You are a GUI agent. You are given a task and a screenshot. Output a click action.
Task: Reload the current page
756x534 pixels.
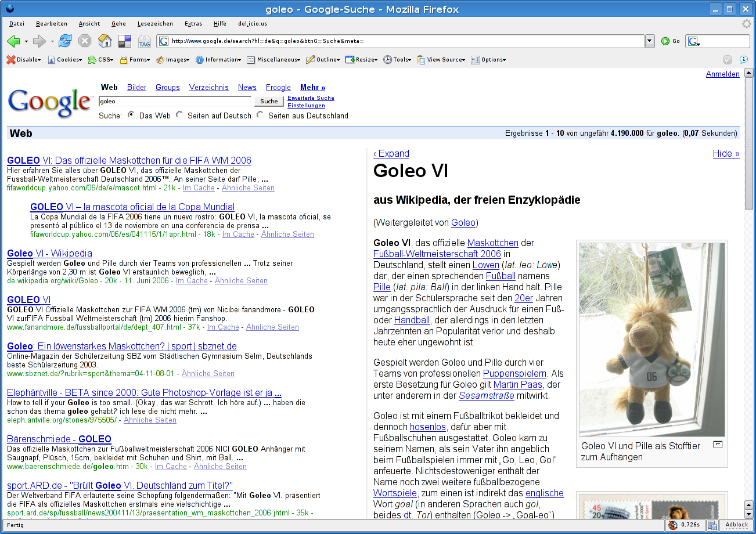[x=65, y=41]
